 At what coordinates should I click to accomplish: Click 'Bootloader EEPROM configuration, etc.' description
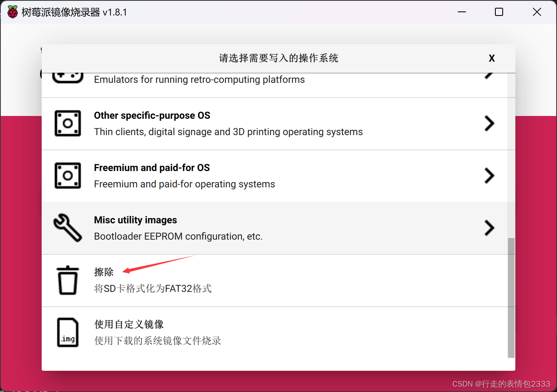coord(178,236)
